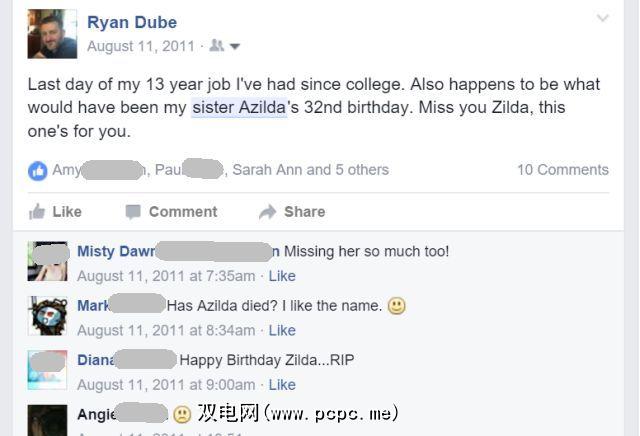
Task: Click Mark's comment avatar icon
Action: click(47, 315)
